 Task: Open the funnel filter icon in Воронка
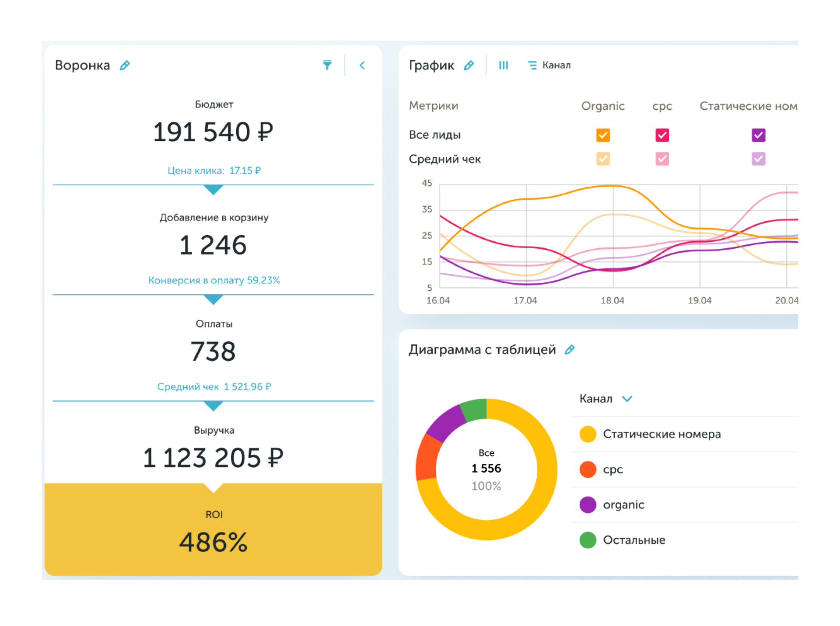(x=327, y=66)
